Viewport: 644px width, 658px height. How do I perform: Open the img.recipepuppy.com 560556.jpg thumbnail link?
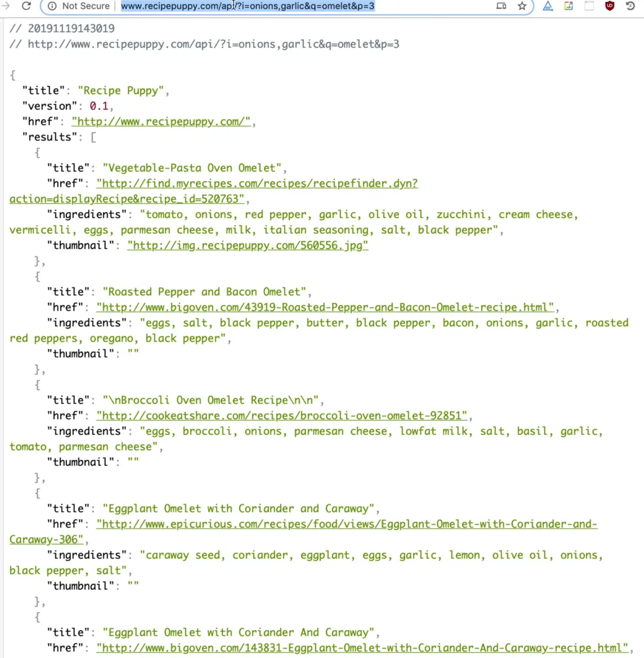[248, 246]
